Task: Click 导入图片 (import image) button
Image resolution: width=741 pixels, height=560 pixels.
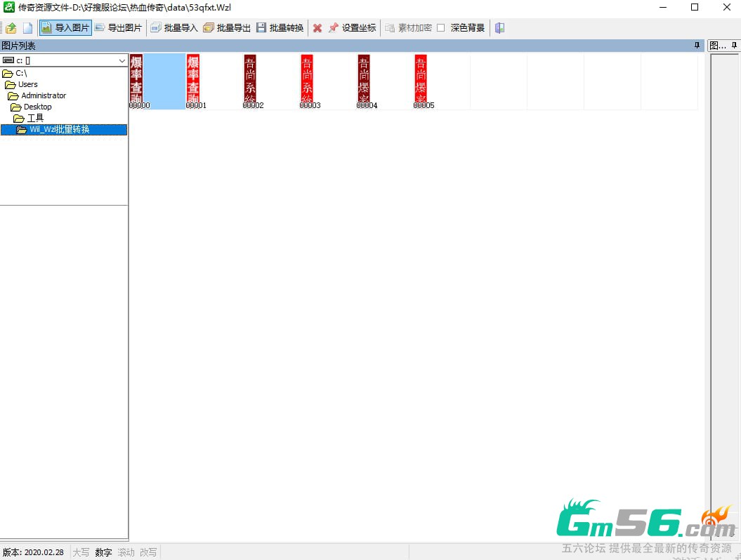Action: [x=65, y=28]
